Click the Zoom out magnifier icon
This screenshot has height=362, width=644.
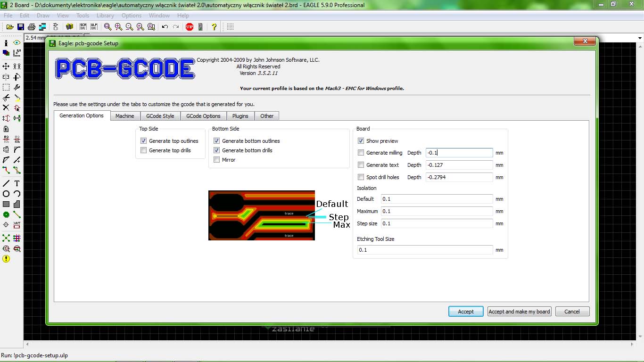coord(129,27)
